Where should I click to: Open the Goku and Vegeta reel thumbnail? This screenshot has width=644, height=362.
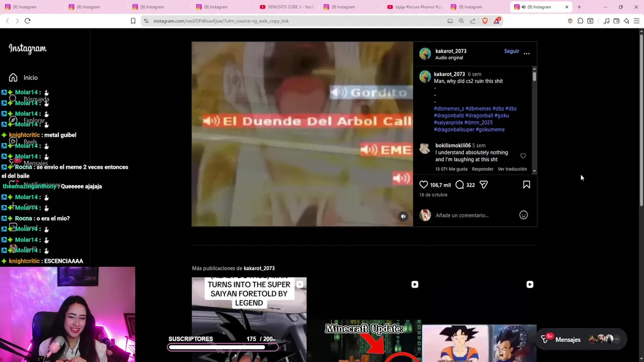click(479, 319)
